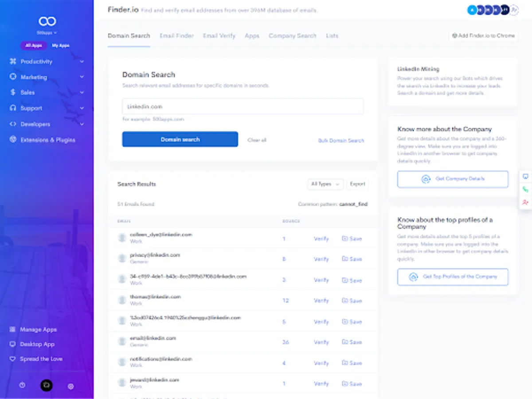Click the Sales dollar icon
The width and height of the screenshot is (532, 399).
point(13,92)
